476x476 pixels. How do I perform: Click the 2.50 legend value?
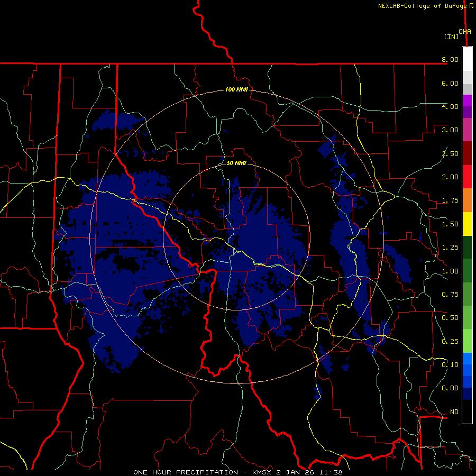450,153
